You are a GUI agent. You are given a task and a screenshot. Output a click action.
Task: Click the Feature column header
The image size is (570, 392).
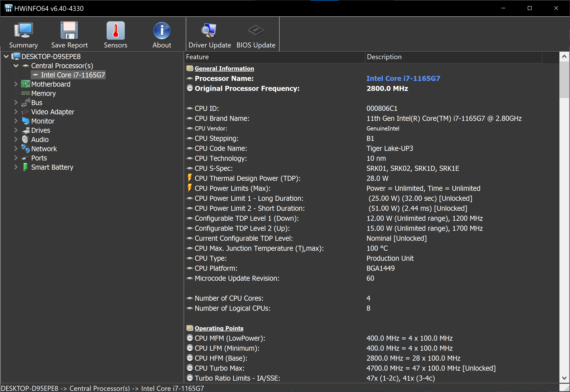(x=274, y=57)
